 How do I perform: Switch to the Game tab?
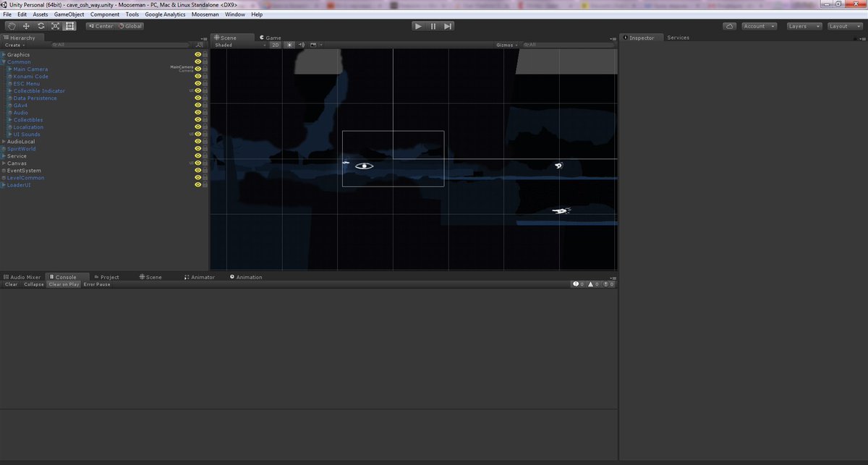click(271, 38)
